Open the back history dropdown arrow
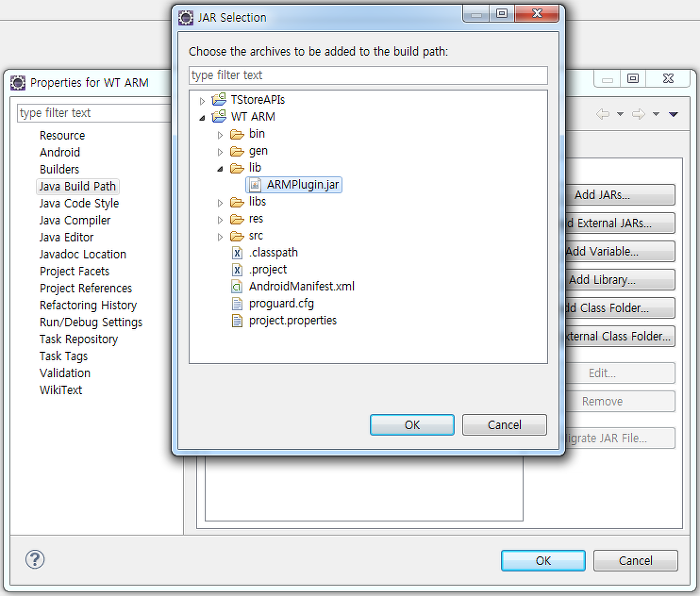The width and height of the screenshot is (700, 596). point(620,114)
